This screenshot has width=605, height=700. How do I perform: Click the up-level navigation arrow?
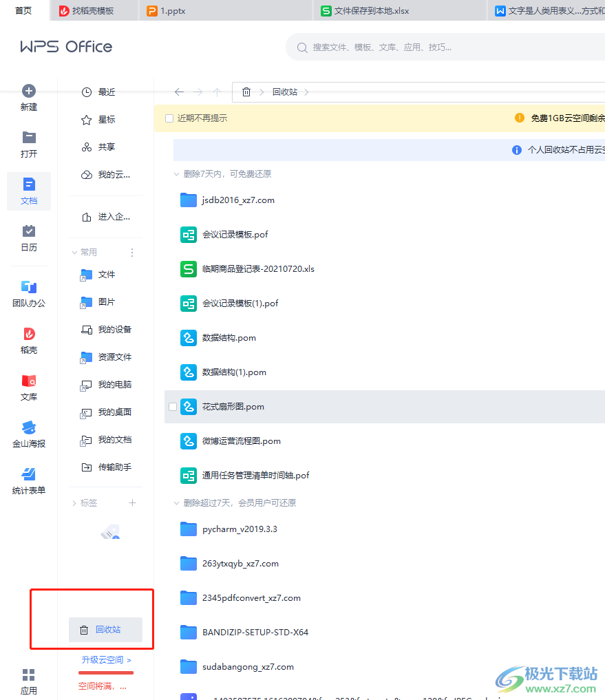tap(217, 92)
